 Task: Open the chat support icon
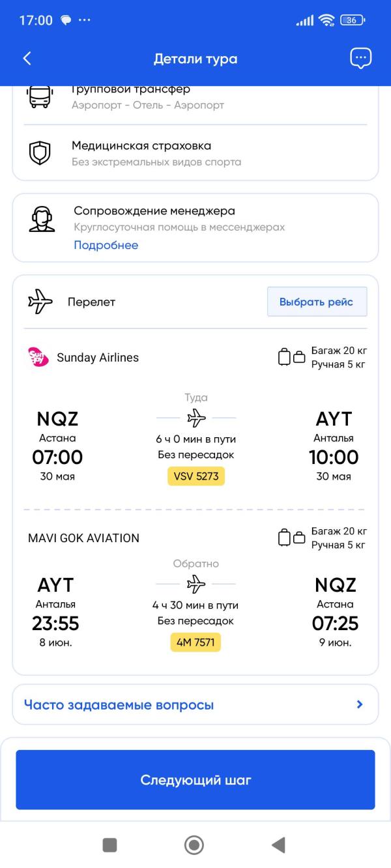click(x=360, y=58)
